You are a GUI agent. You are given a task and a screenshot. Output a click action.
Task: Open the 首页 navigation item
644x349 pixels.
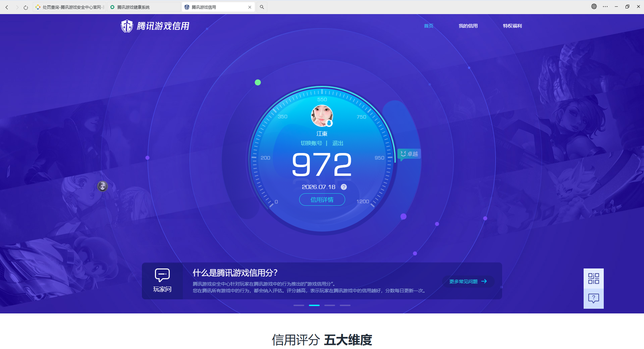pyautogui.click(x=429, y=26)
